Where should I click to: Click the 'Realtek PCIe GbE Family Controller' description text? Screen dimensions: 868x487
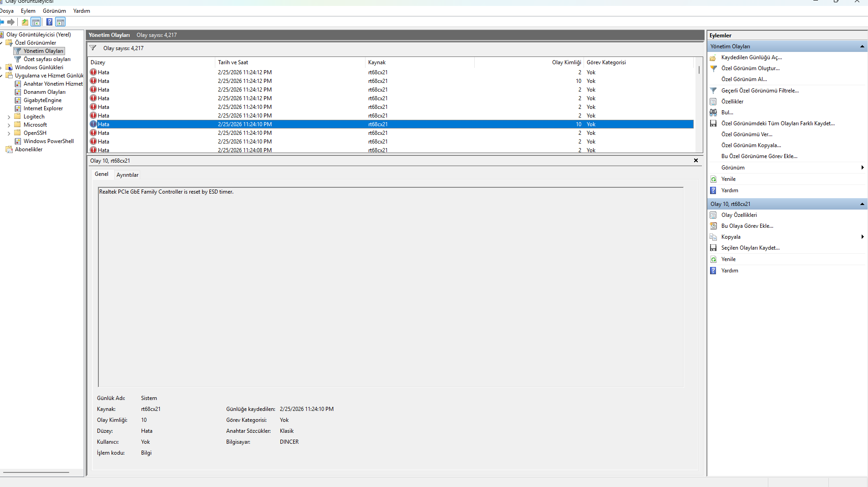[166, 192]
